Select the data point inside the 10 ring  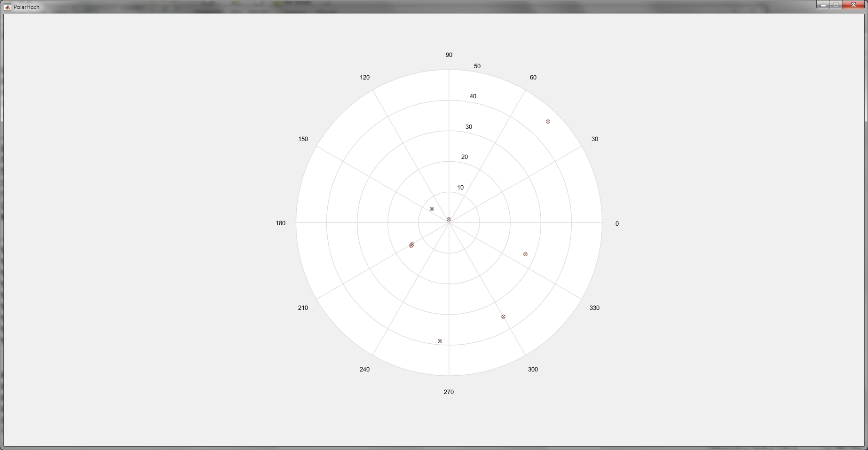point(432,209)
